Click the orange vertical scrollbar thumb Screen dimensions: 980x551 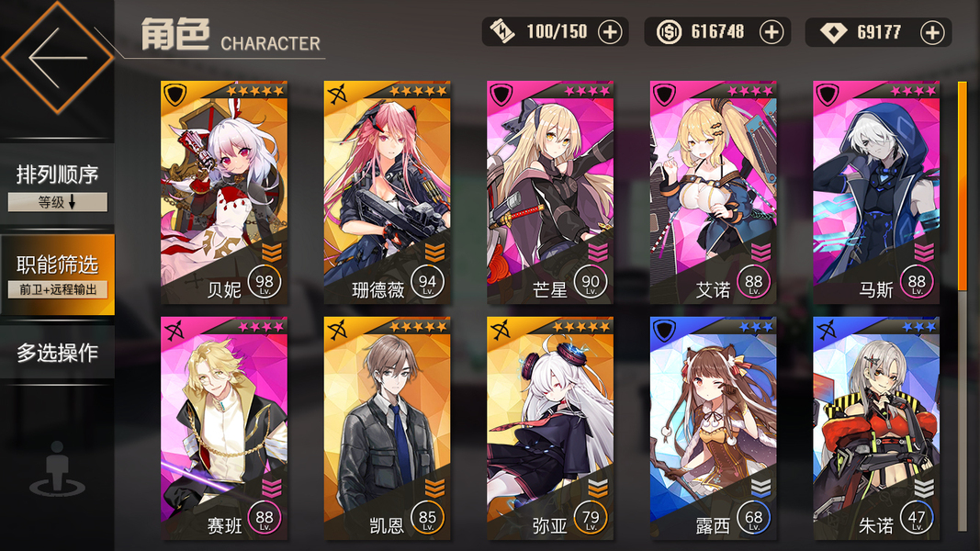pos(962,186)
